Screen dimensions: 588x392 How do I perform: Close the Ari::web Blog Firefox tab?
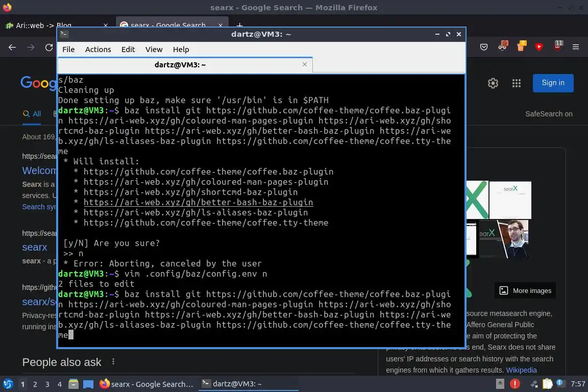click(x=105, y=25)
